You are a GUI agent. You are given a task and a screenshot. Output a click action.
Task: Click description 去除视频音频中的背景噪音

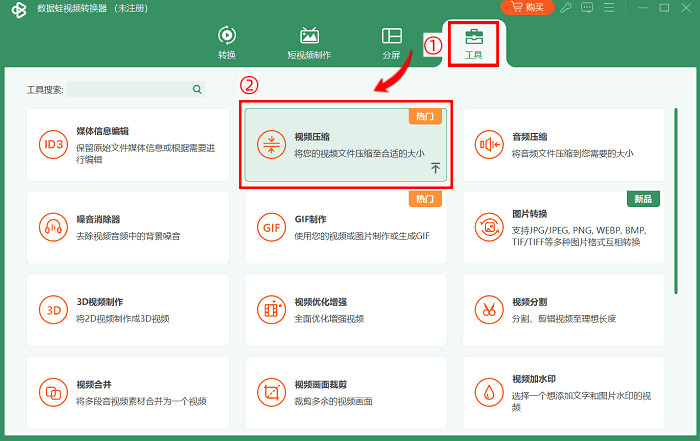128,236
